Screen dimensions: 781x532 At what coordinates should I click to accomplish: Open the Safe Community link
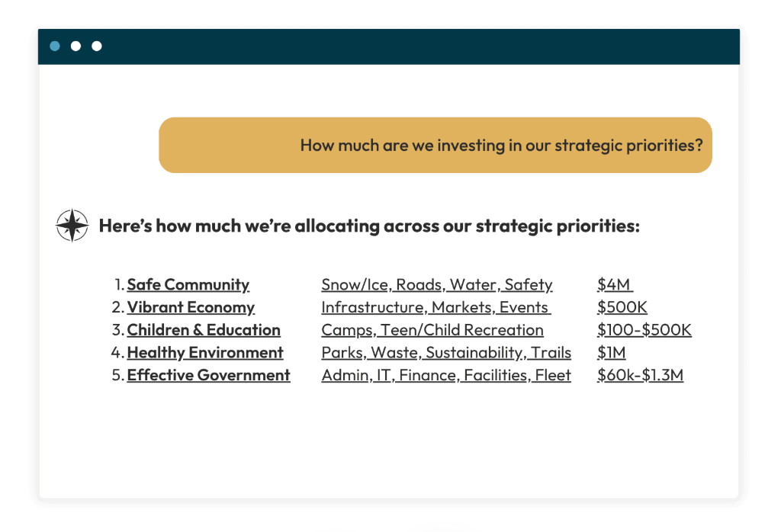(x=188, y=285)
